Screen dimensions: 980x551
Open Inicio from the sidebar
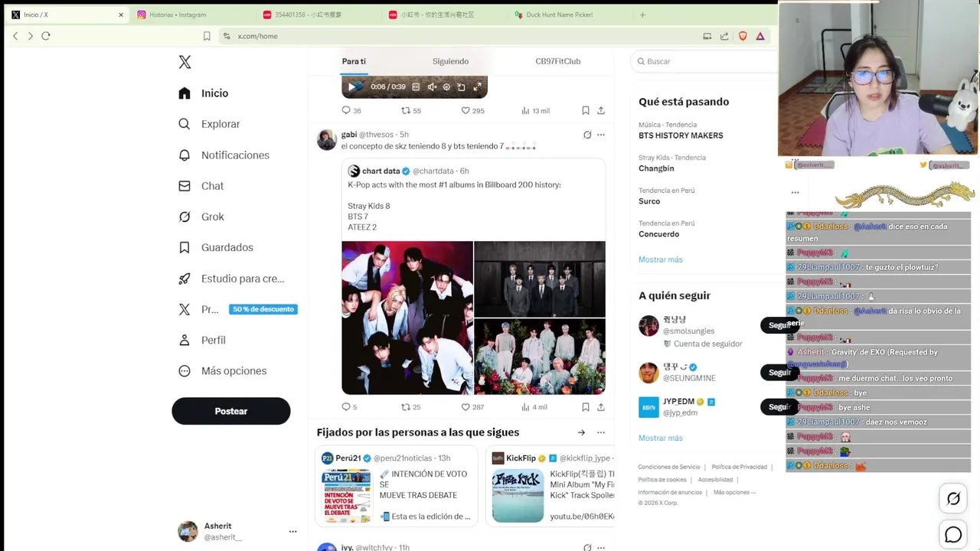tap(204, 93)
